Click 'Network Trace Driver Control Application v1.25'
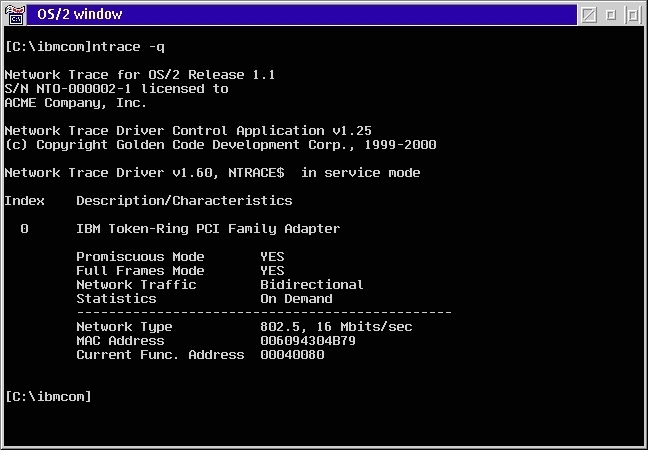Viewport: 648px width, 450px height. pos(188,131)
